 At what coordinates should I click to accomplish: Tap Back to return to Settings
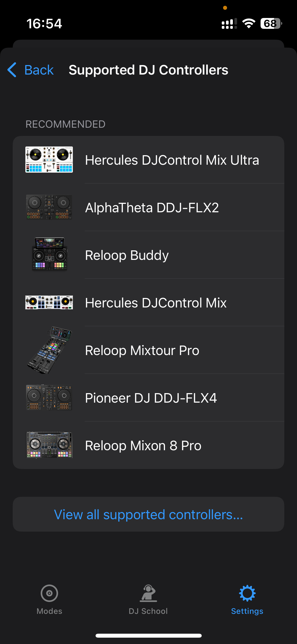39,70
